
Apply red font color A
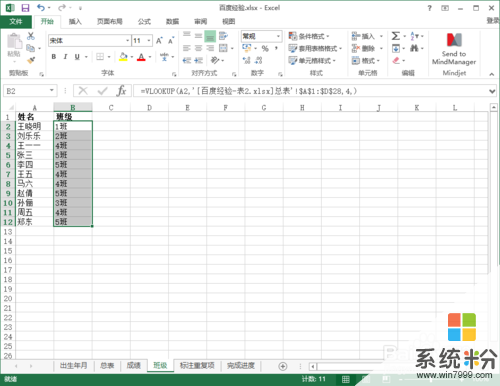141,57
